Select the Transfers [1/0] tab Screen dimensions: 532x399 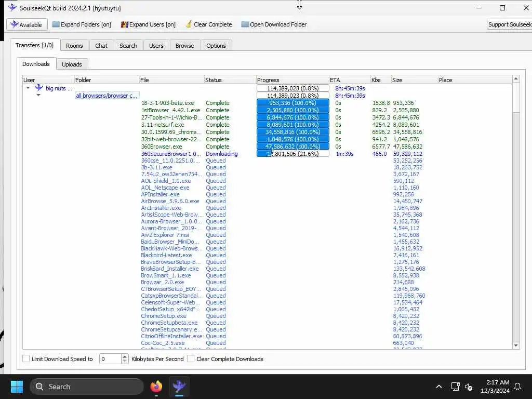(x=35, y=45)
